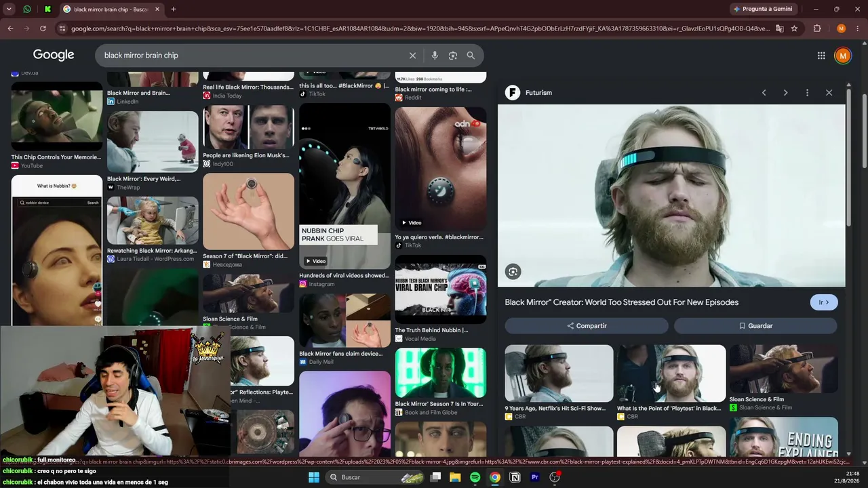Screen dimensions: 868x488
Task: Start a voice search with the microphone
Action: pyautogui.click(x=435, y=56)
